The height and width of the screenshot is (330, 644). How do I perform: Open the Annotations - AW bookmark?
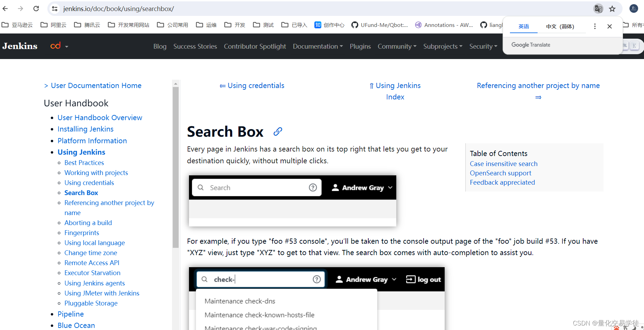click(444, 25)
